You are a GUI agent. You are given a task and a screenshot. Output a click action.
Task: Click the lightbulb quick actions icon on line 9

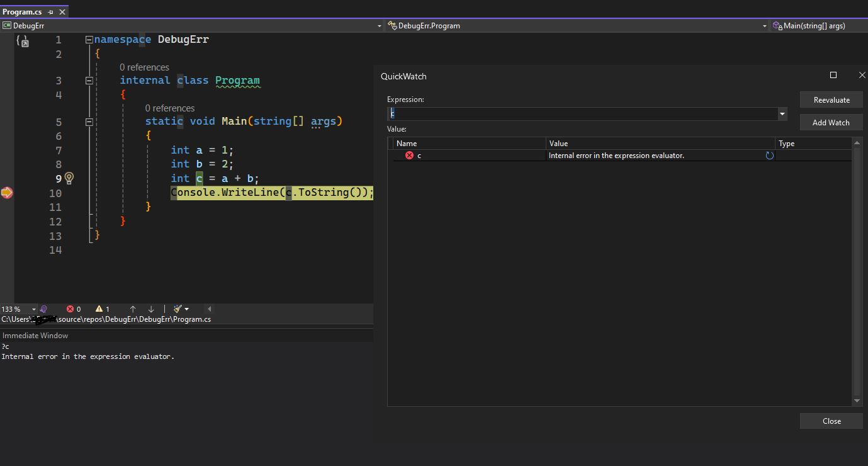click(x=69, y=178)
